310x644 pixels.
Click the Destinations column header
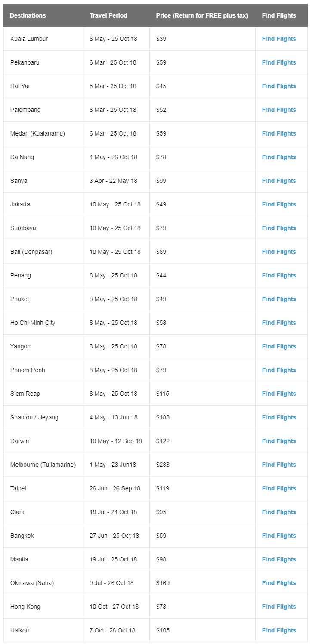click(28, 15)
